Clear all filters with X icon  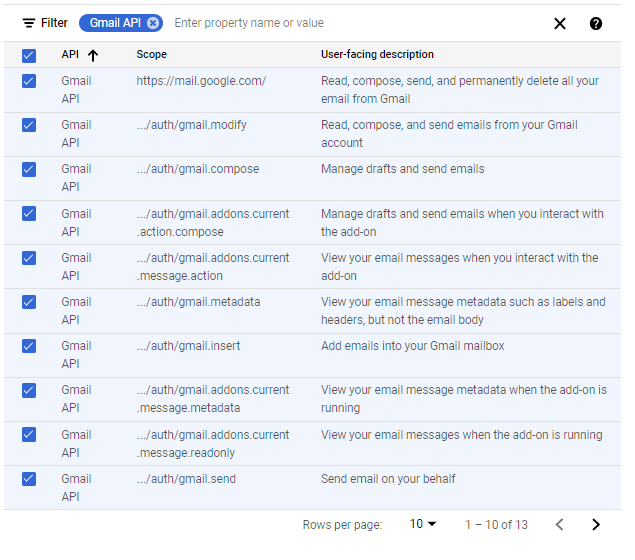[x=560, y=24]
